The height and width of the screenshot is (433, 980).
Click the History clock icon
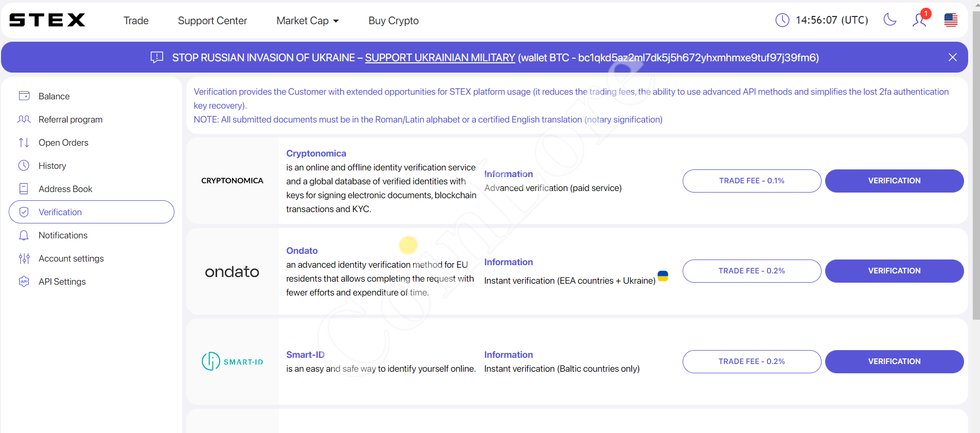[24, 165]
